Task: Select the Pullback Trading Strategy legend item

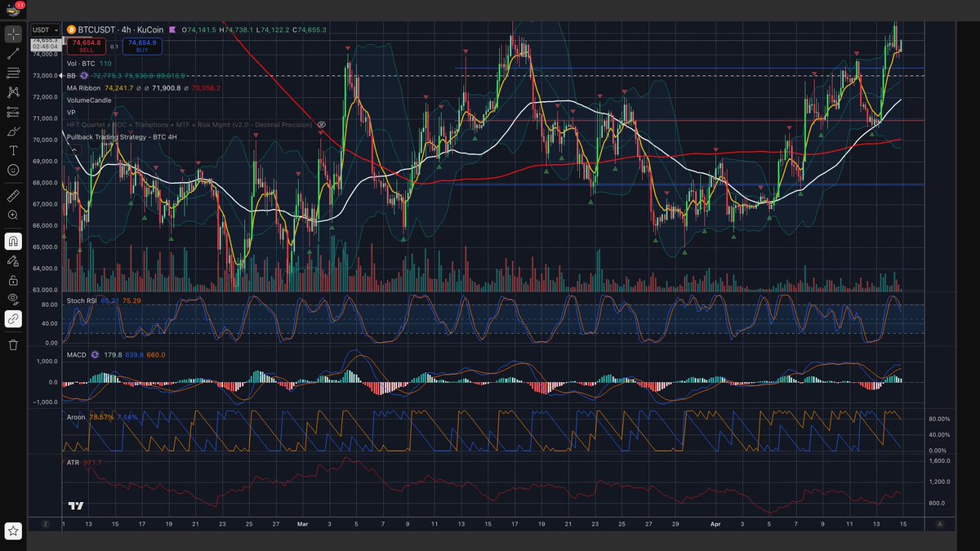Action: 122,137
